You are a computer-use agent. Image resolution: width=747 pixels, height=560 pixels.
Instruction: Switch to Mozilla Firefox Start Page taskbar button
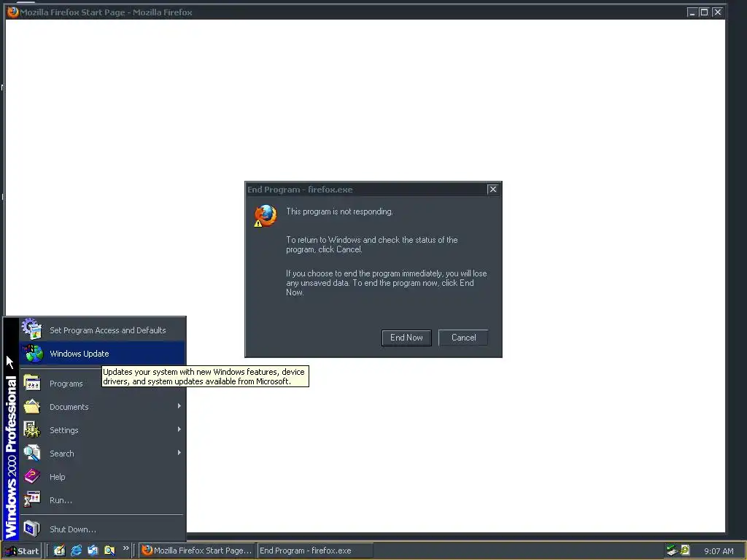click(197, 551)
